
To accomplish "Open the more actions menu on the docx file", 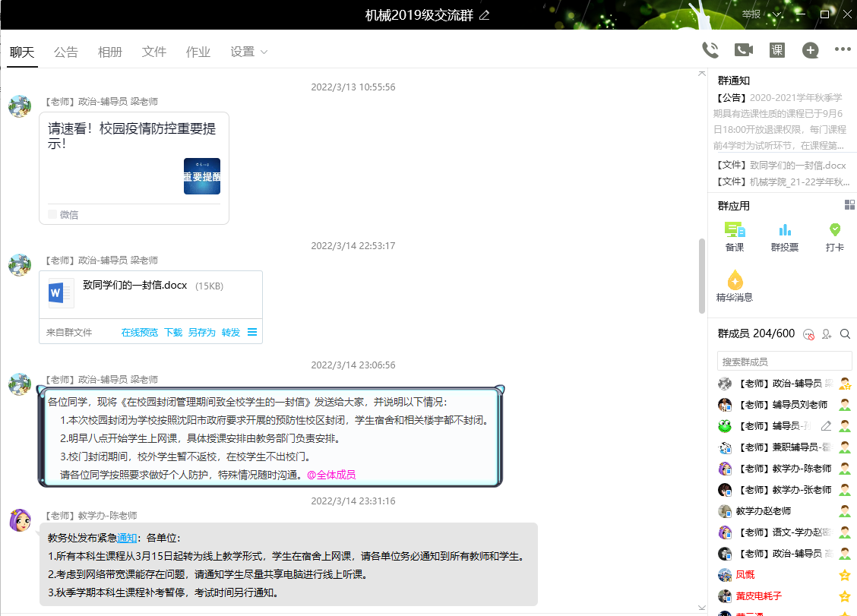I will (x=252, y=332).
